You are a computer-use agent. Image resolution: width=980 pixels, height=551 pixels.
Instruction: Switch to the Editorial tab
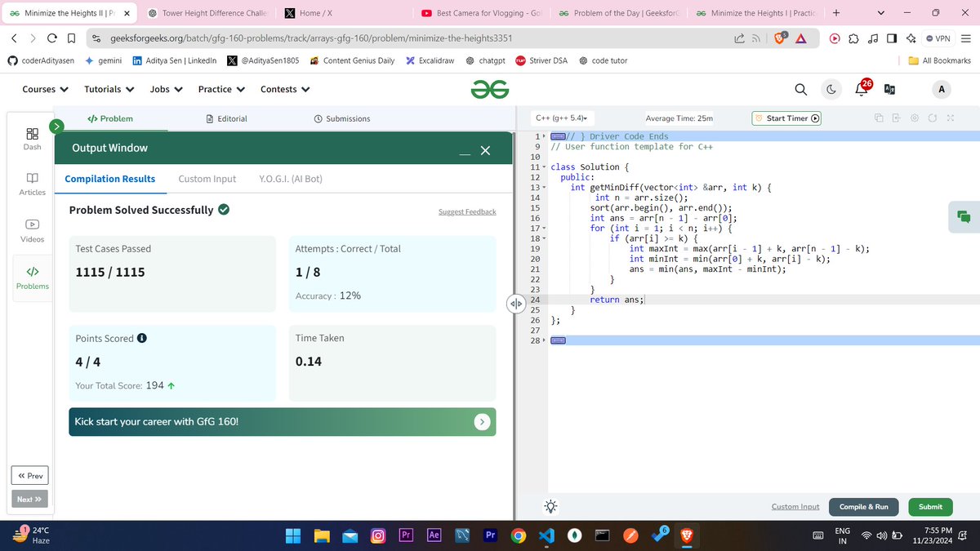pos(227,118)
